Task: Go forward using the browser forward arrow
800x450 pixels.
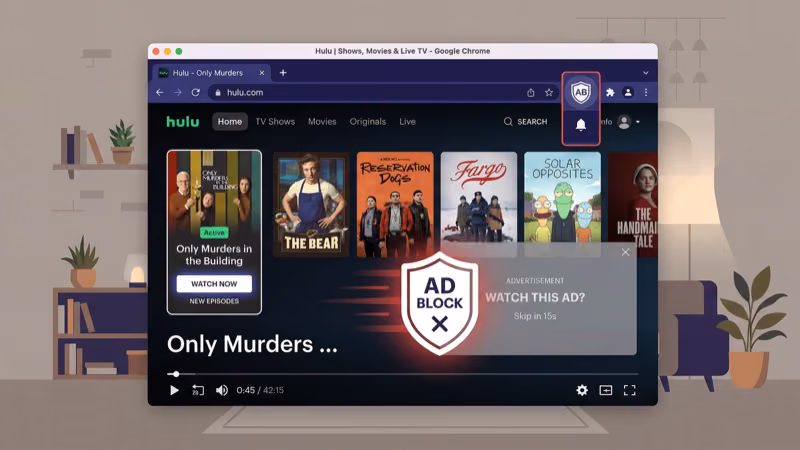Action: pyautogui.click(x=178, y=92)
